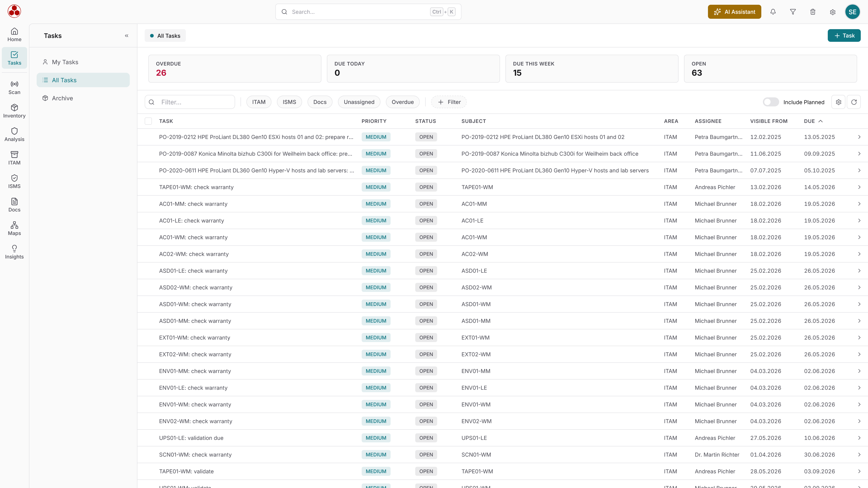The height and width of the screenshot is (488, 868).
Task: Add a new Filter
Action: coord(449,102)
